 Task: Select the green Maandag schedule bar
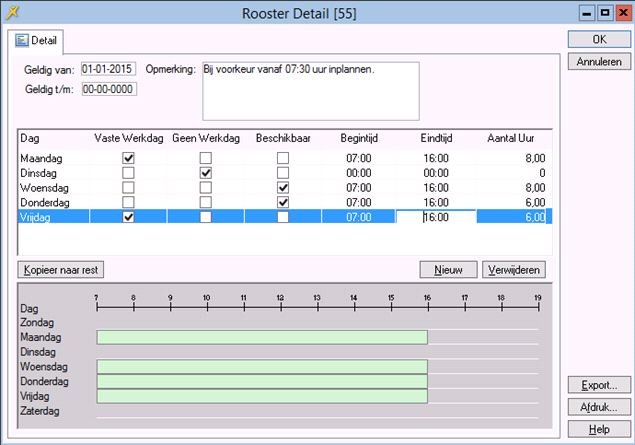261,338
